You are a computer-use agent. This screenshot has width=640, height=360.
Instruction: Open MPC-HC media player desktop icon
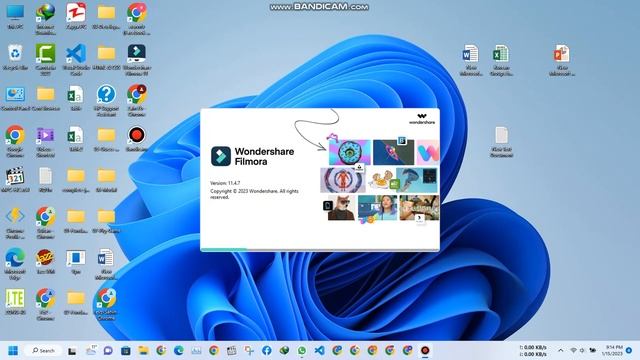click(x=15, y=180)
